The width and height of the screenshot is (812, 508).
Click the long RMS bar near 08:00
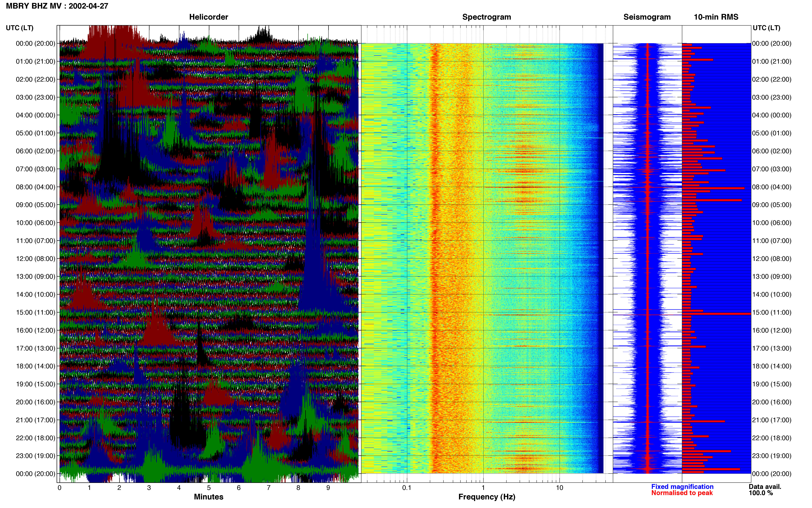pos(713,189)
